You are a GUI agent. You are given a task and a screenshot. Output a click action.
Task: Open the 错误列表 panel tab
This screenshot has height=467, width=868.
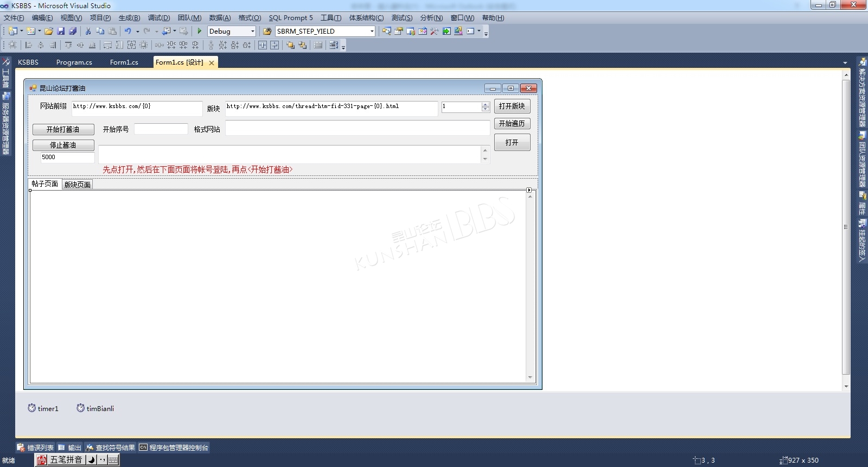tap(36, 447)
